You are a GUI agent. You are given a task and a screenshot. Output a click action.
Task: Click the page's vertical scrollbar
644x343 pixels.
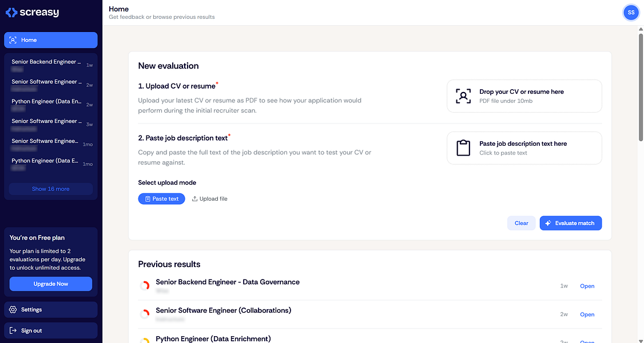(641, 86)
